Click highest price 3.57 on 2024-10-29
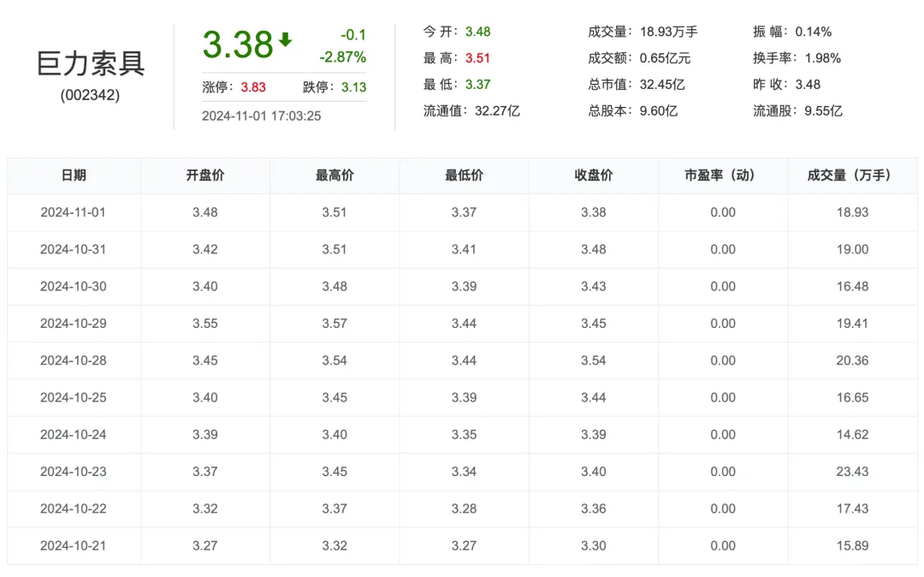924x577 pixels. click(335, 324)
